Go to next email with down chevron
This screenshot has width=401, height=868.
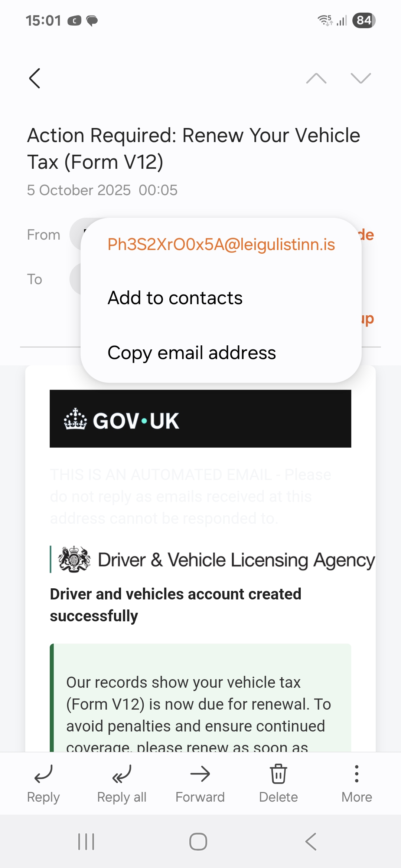[x=361, y=78]
